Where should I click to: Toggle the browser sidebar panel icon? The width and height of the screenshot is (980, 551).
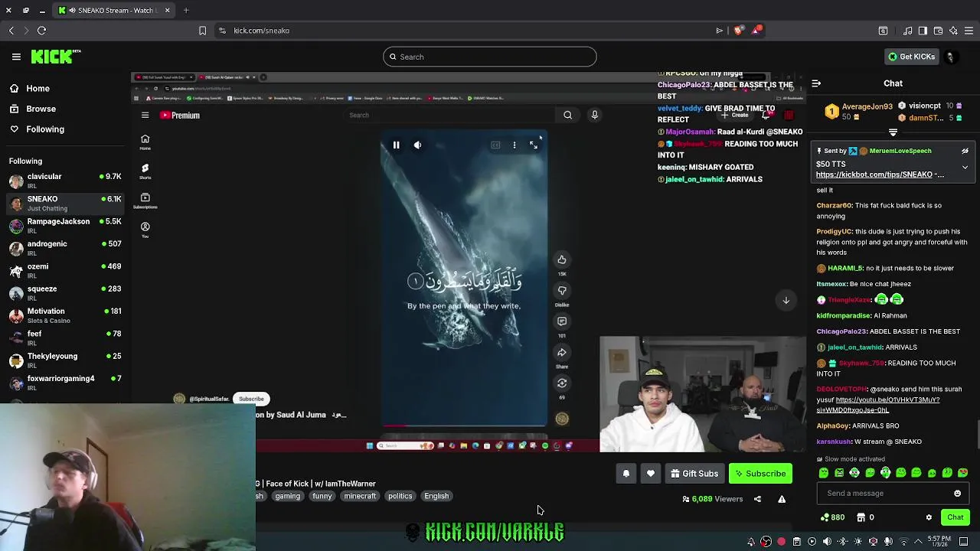click(x=923, y=31)
